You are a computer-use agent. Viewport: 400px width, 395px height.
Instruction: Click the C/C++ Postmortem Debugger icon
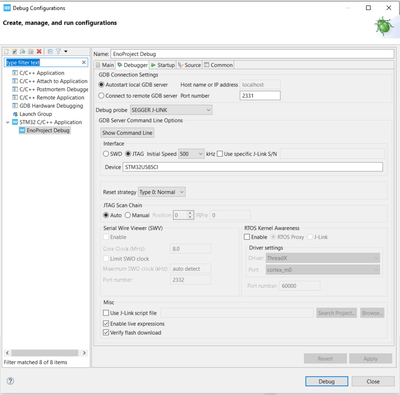[15, 89]
